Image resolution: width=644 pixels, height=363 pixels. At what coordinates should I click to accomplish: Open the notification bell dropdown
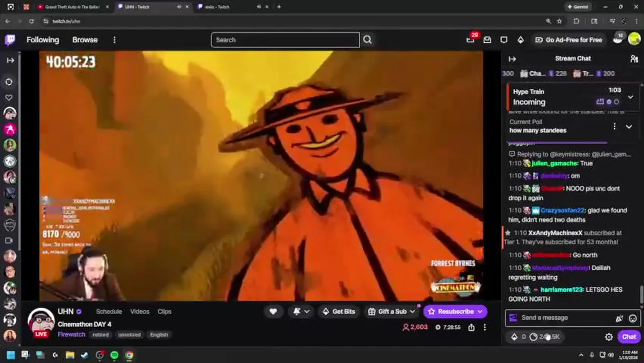[301, 312]
